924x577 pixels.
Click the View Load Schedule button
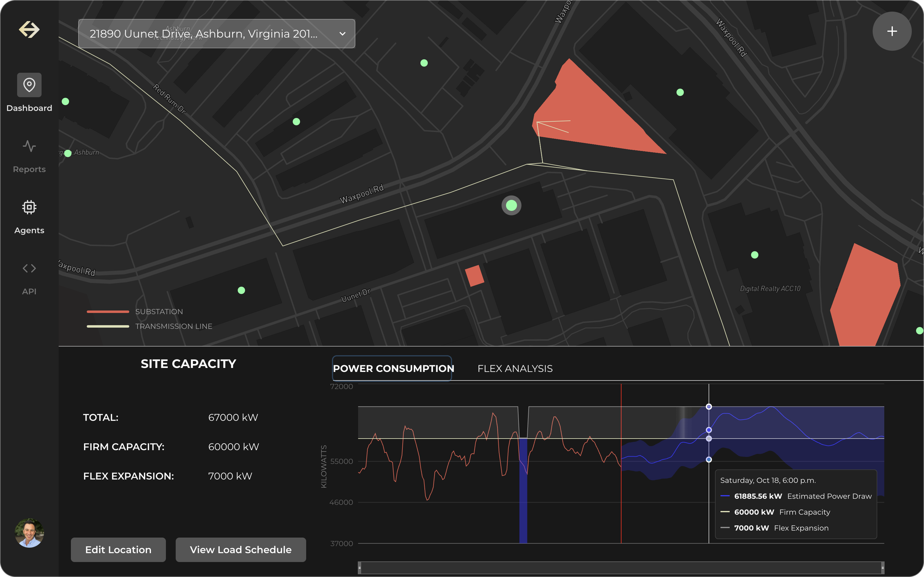(240, 549)
